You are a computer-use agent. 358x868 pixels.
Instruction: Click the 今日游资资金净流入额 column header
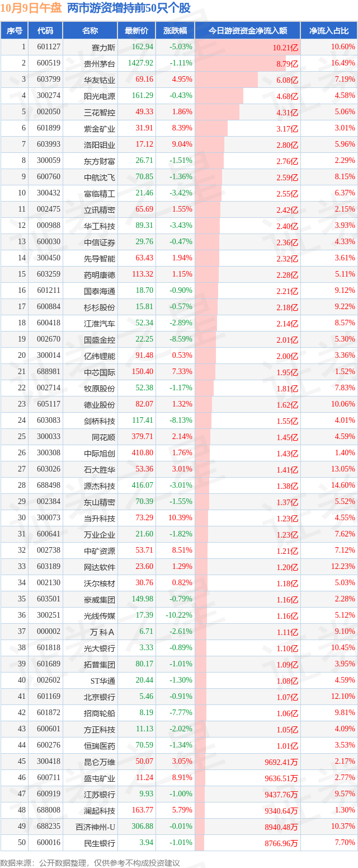(x=248, y=31)
